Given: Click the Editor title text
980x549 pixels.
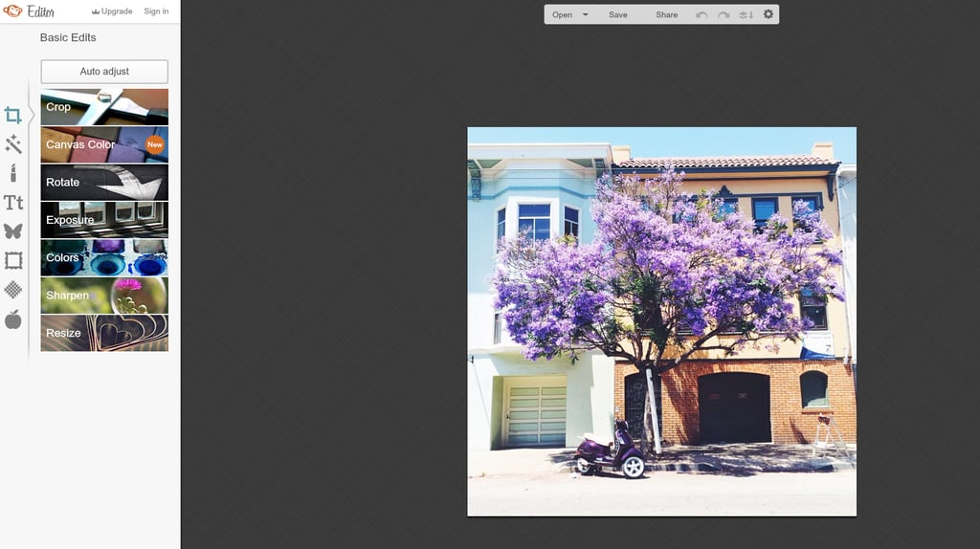Looking at the screenshot, I should point(40,11).
